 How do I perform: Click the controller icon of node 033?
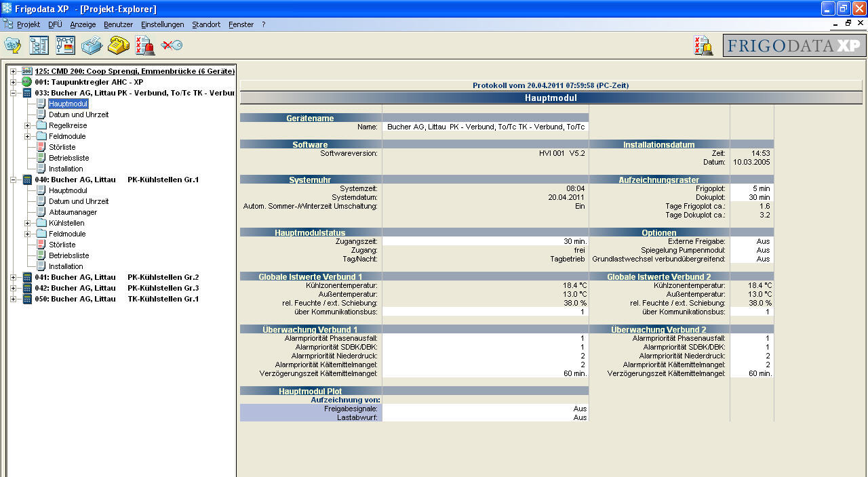[27, 93]
